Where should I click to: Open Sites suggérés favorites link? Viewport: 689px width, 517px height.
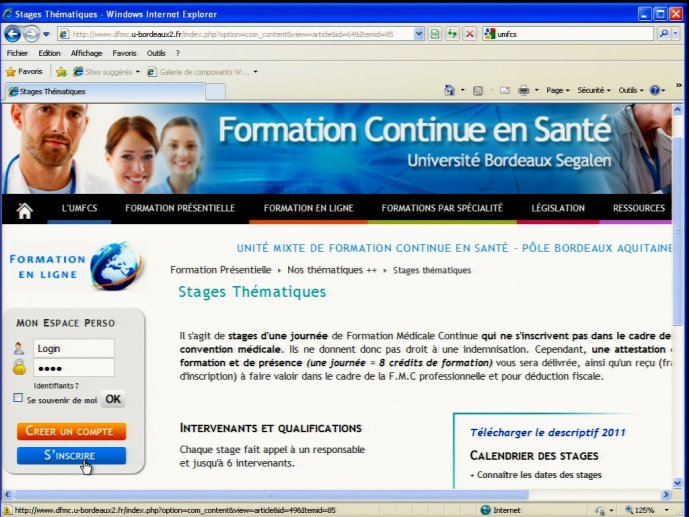point(106,72)
